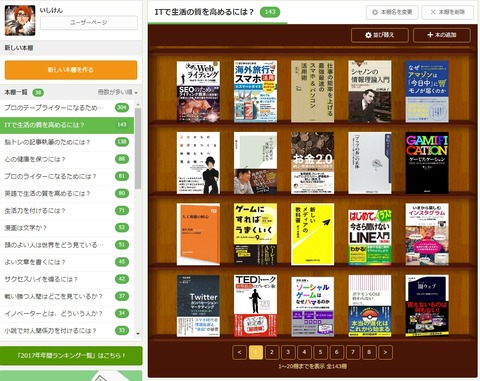Click the shelf list scrollbar thumb

pyautogui.click(x=138, y=148)
